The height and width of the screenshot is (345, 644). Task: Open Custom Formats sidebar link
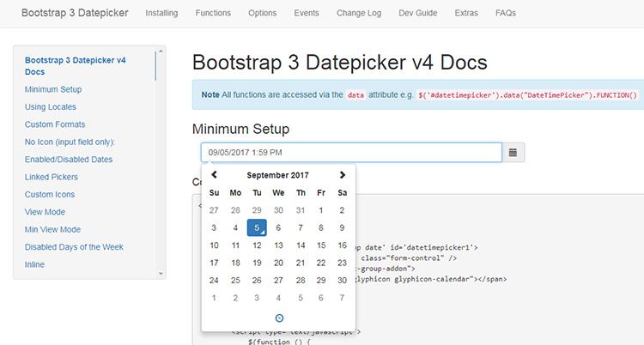coord(56,124)
